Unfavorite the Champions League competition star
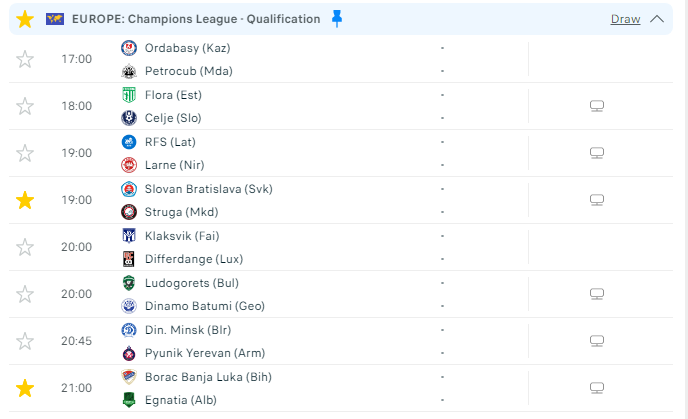 pos(25,19)
